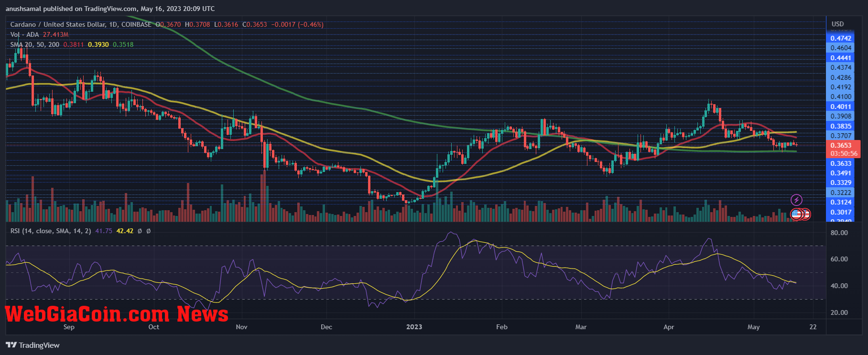868x355 pixels.
Task: Click the 0.4441 price level label
Action: (x=841, y=58)
